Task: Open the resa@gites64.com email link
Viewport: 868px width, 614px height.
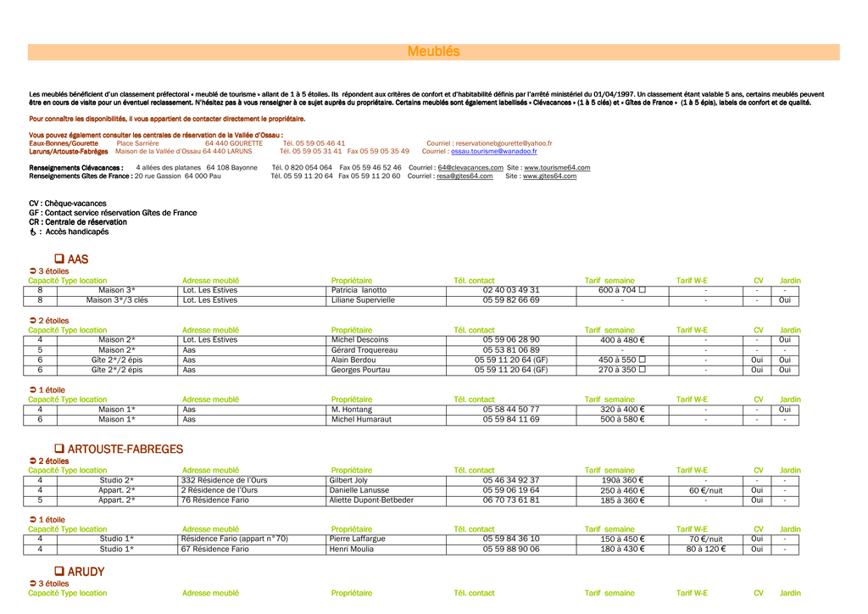Action: [465, 176]
